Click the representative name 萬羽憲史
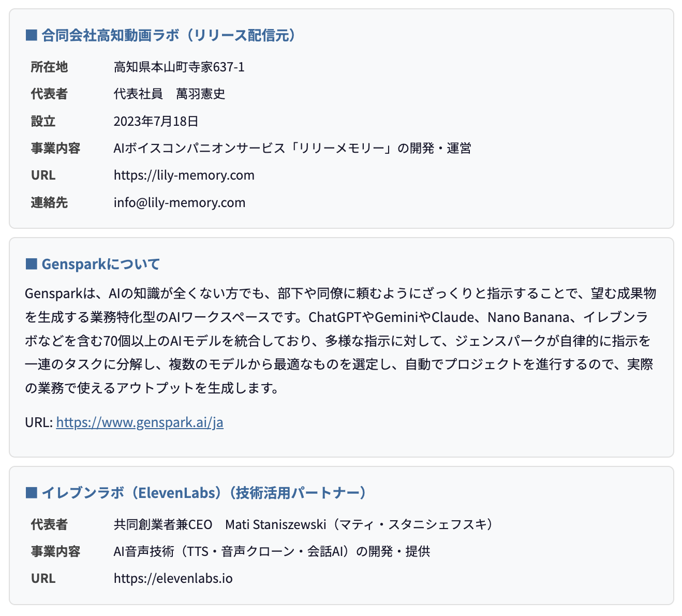This screenshot has height=616, width=682. [201, 94]
